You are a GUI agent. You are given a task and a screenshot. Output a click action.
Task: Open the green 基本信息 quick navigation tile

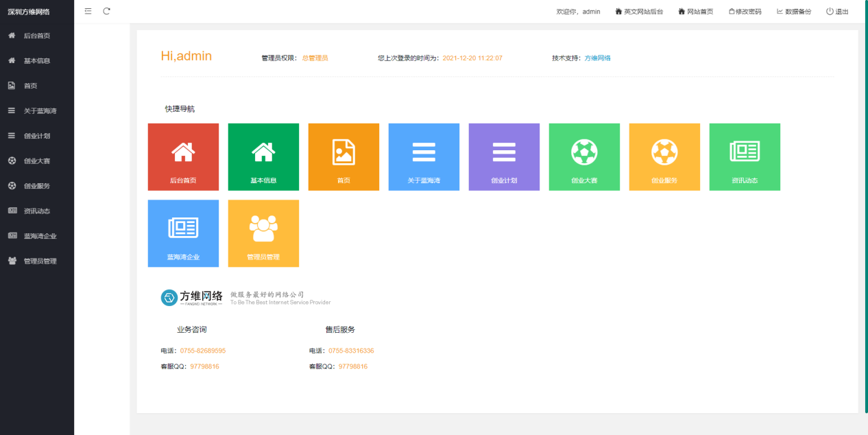(263, 156)
